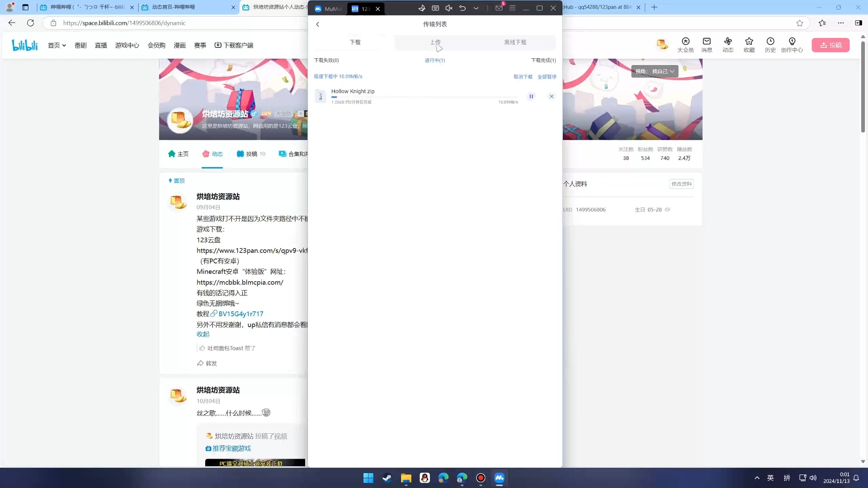Switch to the 上传 tab
This screenshot has height=488, width=868.
pyautogui.click(x=435, y=42)
